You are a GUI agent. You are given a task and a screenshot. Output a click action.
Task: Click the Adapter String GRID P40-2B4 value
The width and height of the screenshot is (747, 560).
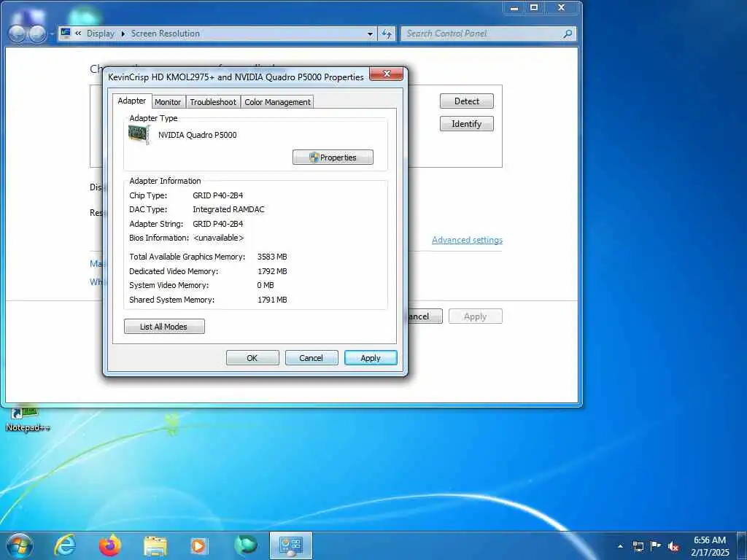(x=217, y=224)
